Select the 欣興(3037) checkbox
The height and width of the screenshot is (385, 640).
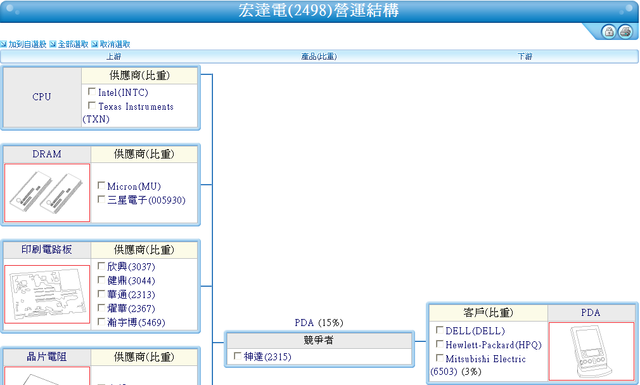pyautogui.click(x=101, y=266)
